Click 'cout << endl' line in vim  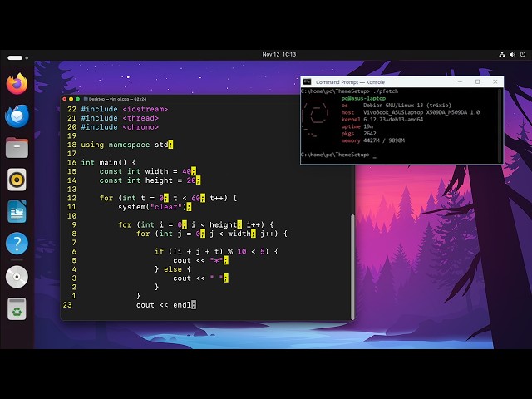coord(166,305)
